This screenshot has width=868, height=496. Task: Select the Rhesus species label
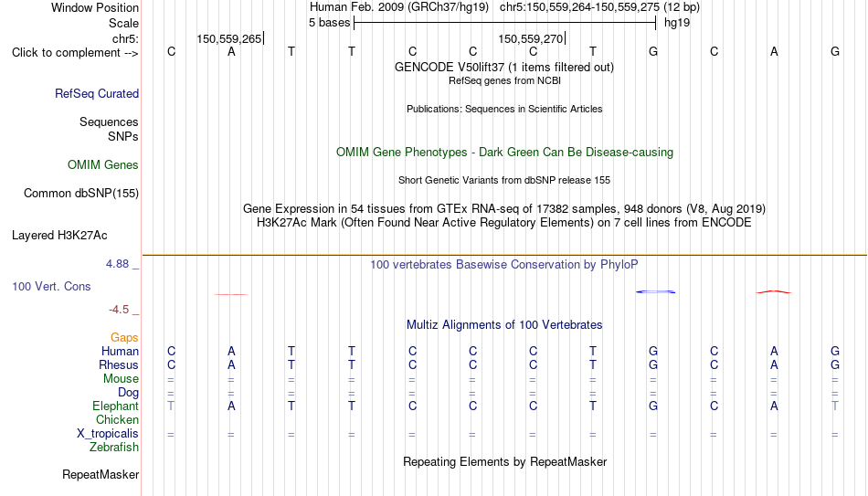(x=119, y=364)
